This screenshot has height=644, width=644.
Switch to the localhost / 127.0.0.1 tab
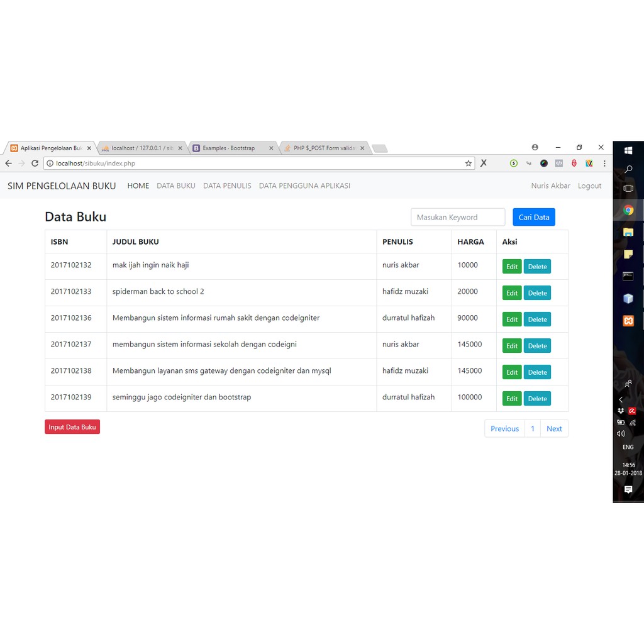[142, 148]
